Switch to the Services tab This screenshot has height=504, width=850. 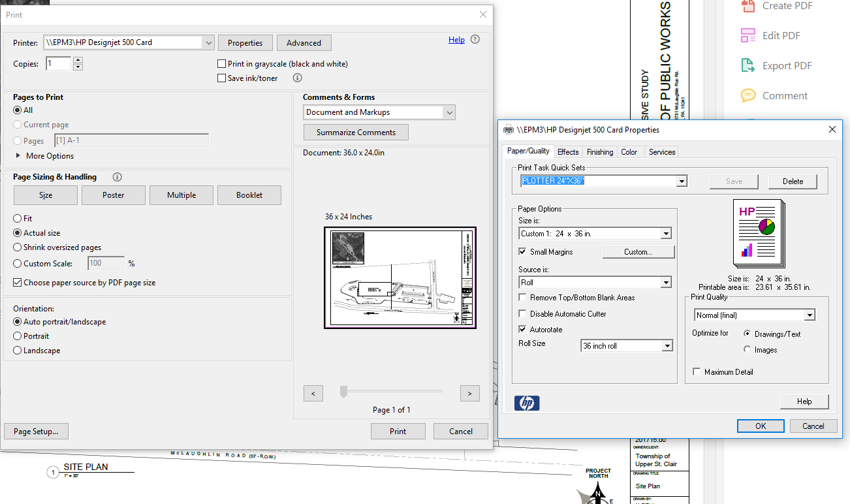pyautogui.click(x=662, y=152)
